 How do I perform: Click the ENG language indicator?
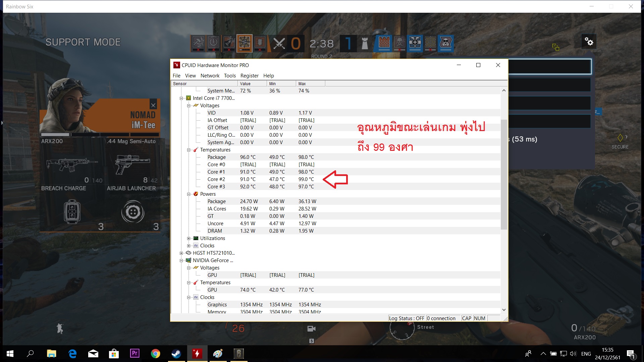click(x=586, y=354)
